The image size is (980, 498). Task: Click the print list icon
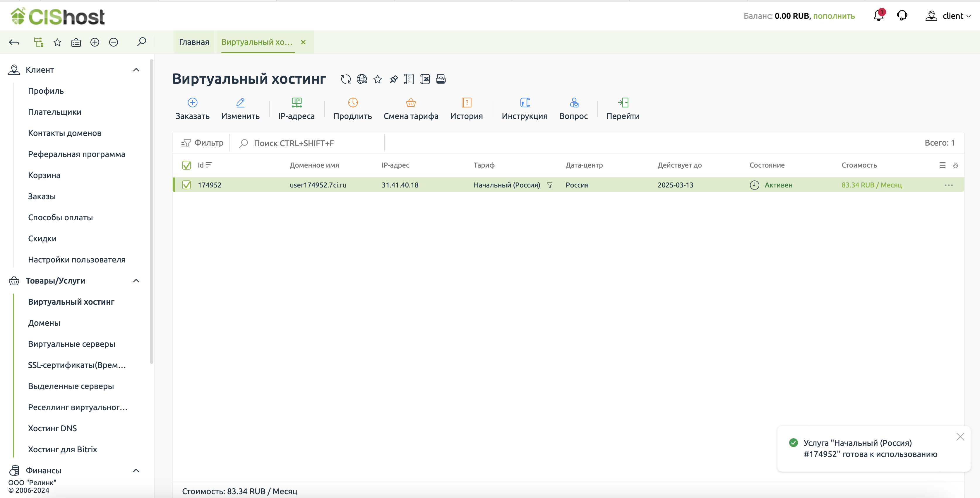(x=441, y=79)
